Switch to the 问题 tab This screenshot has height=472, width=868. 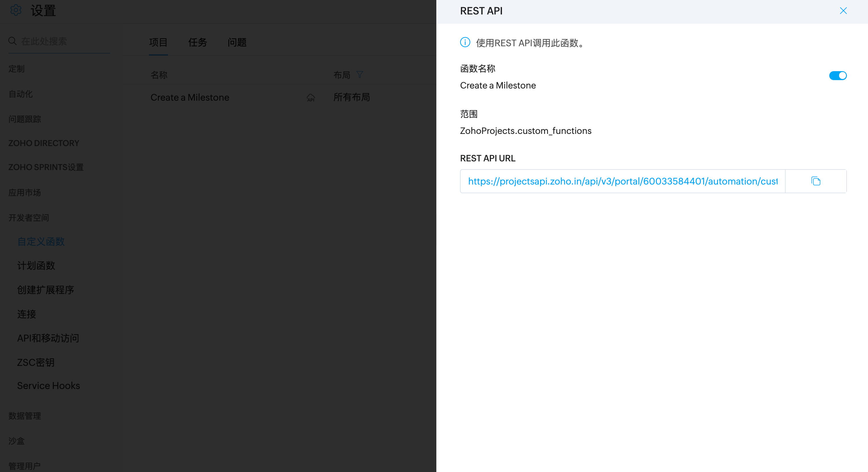pos(237,43)
